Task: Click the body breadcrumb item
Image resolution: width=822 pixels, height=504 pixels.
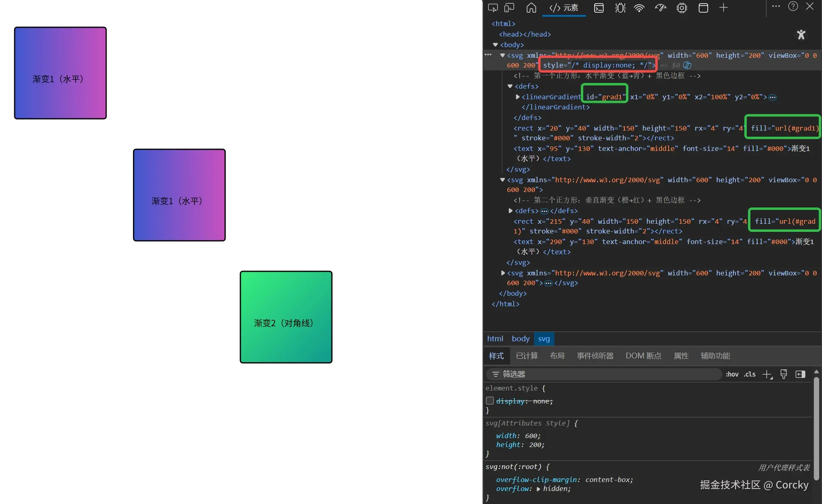Action: (x=521, y=339)
